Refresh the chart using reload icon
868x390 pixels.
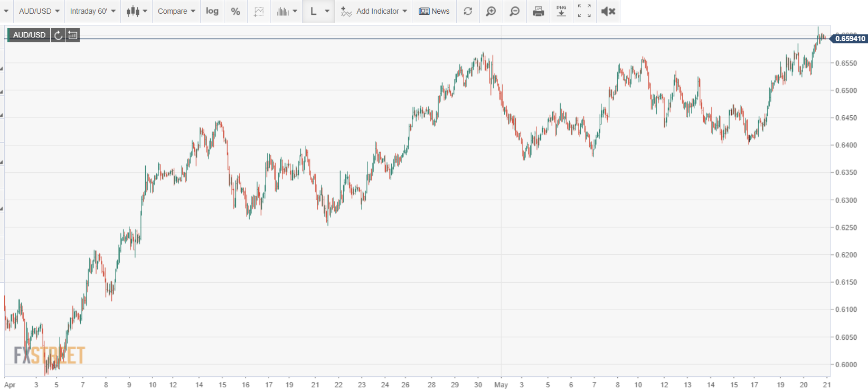pos(468,11)
